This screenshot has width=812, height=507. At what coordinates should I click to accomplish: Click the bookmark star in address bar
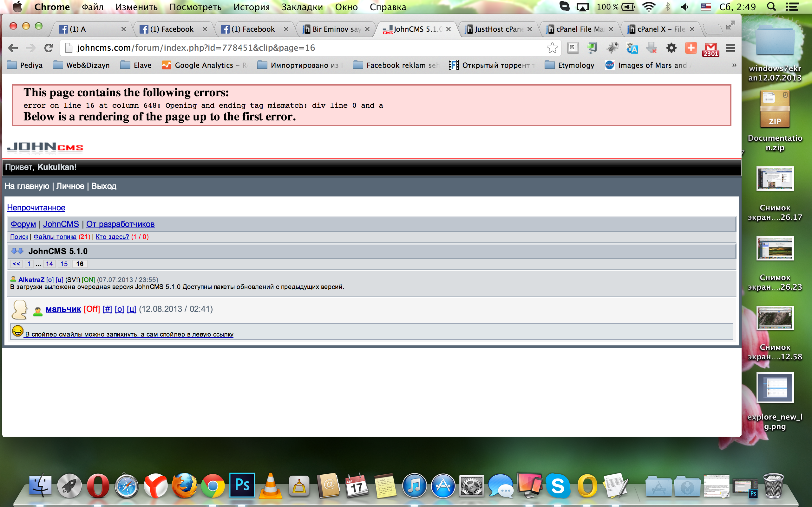coord(552,48)
